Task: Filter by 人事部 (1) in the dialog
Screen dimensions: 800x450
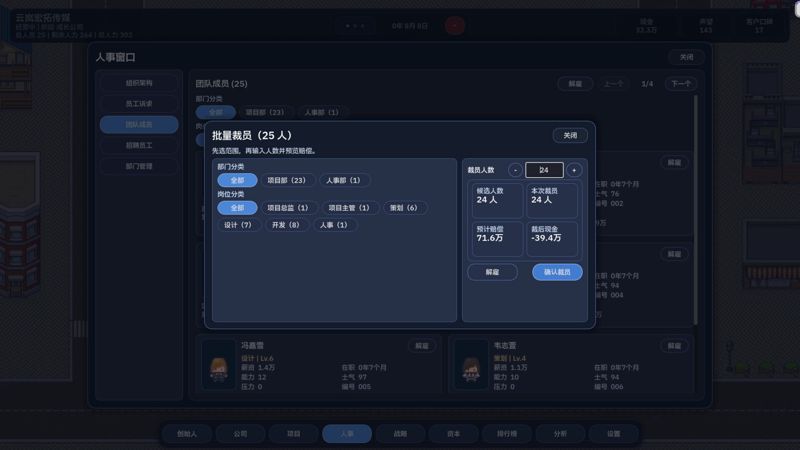Action: coord(343,180)
